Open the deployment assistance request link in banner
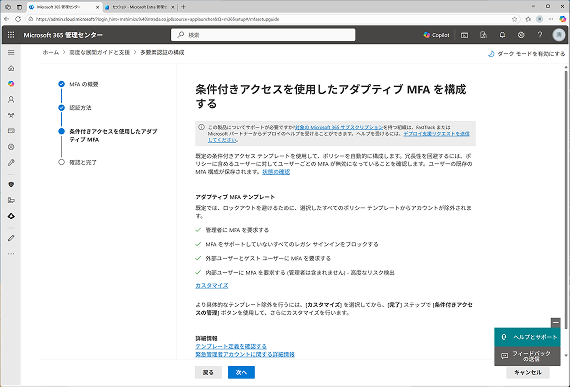 coord(436,134)
